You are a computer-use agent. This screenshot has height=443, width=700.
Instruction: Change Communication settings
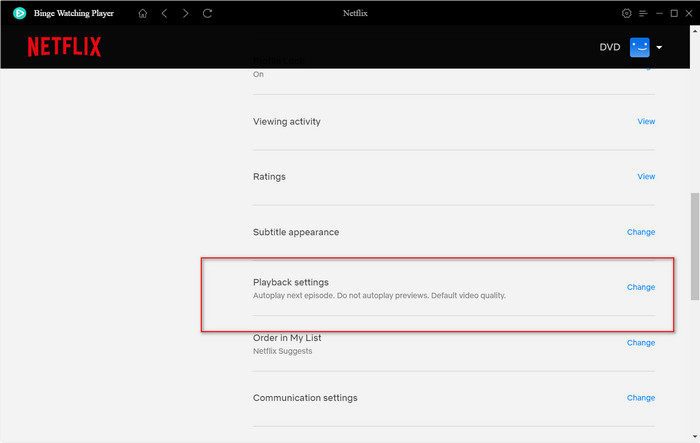click(641, 398)
